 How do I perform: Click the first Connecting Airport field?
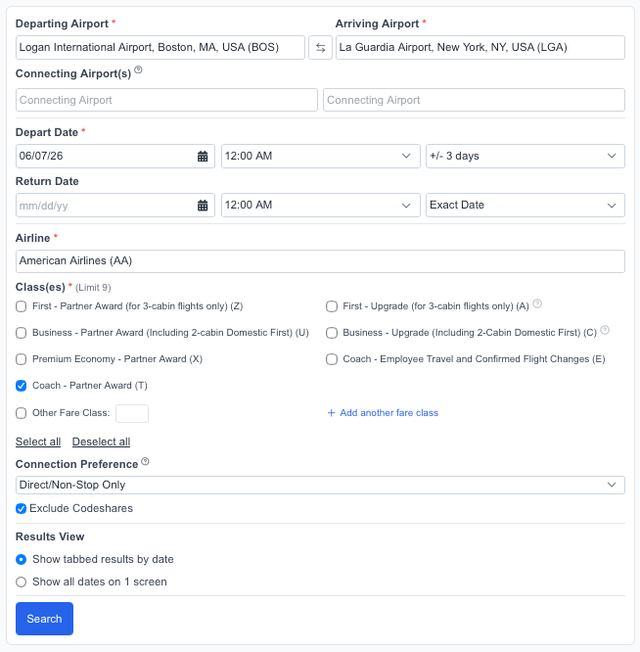tap(166, 100)
